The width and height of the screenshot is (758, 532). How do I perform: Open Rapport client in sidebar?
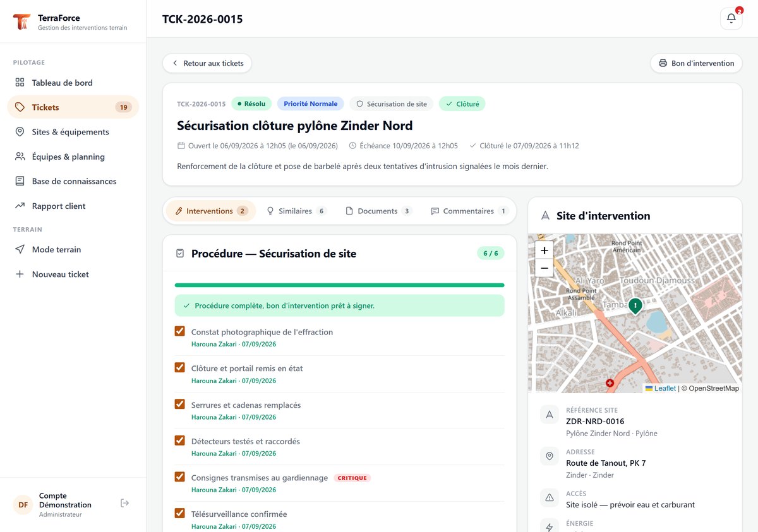73,206
